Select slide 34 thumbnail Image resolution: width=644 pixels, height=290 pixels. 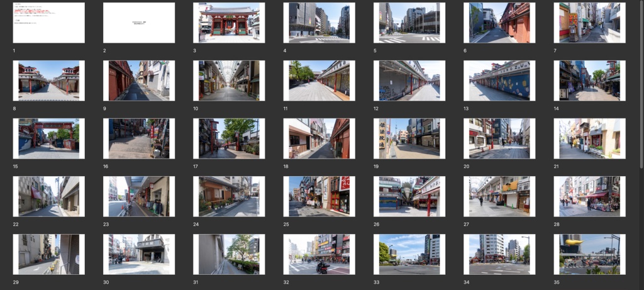tap(499, 255)
